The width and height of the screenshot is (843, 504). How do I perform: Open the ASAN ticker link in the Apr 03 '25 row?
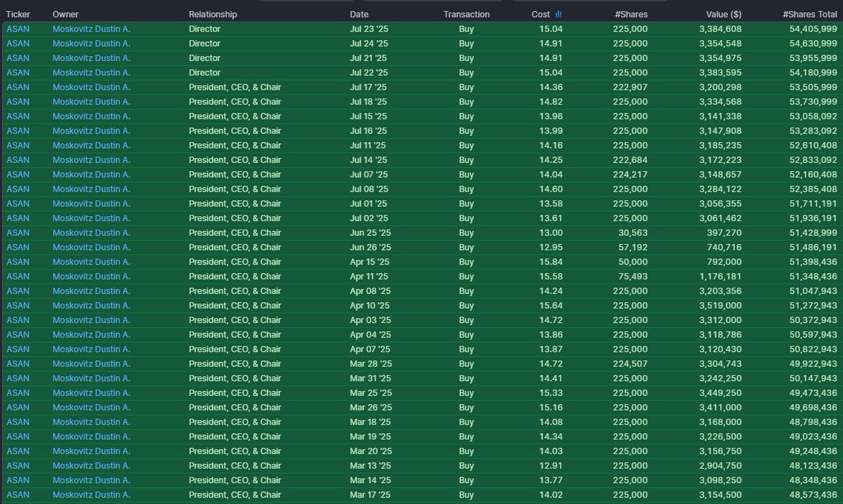(18, 320)
